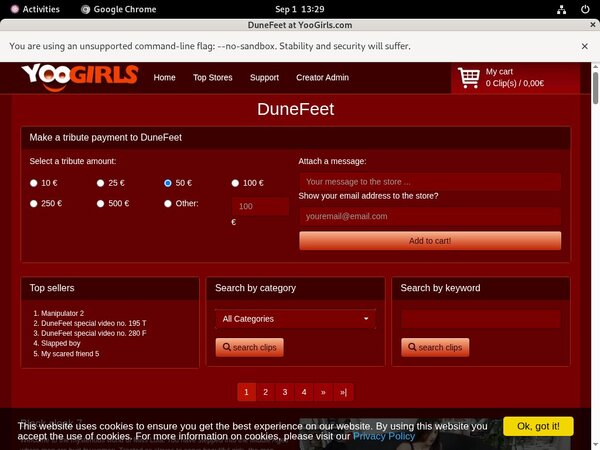Open the Top Stores menu item
The image size is (600, 450).
coord(213,77)
